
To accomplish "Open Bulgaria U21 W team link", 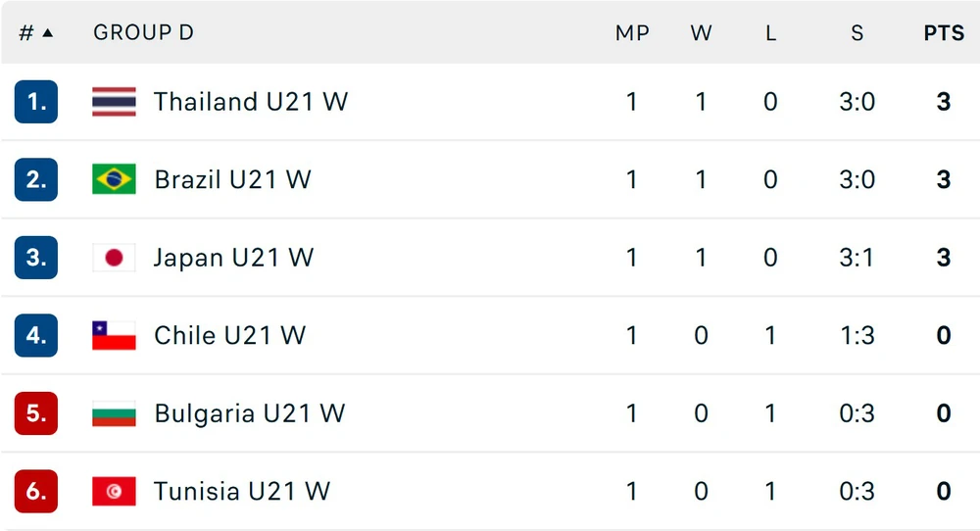I will (x=249, y=414).
